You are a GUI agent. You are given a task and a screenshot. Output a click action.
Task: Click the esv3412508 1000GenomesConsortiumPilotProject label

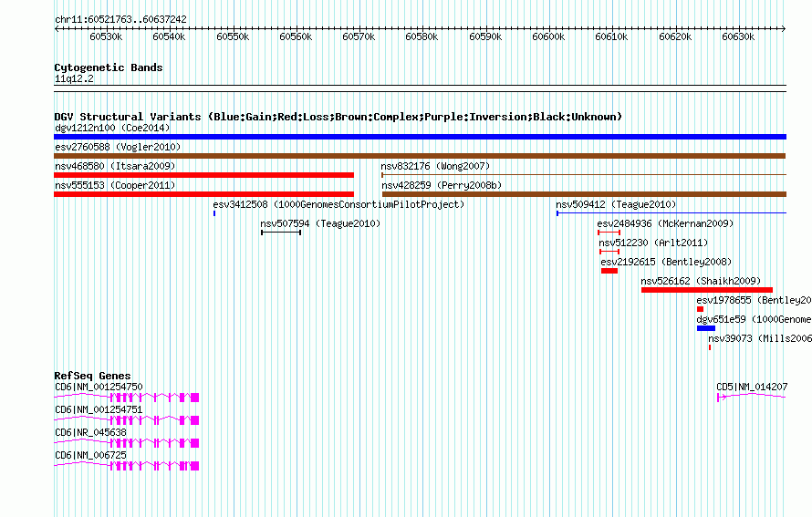coord(338,204)
